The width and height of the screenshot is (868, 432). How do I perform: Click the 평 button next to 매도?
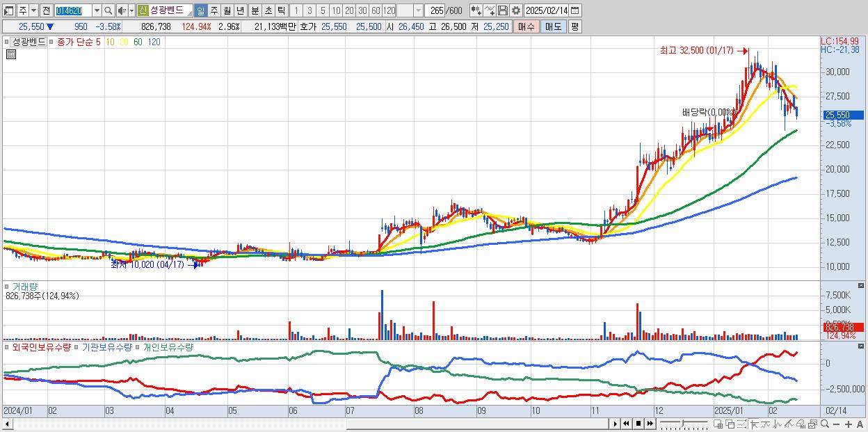click(x=574, y=26)
